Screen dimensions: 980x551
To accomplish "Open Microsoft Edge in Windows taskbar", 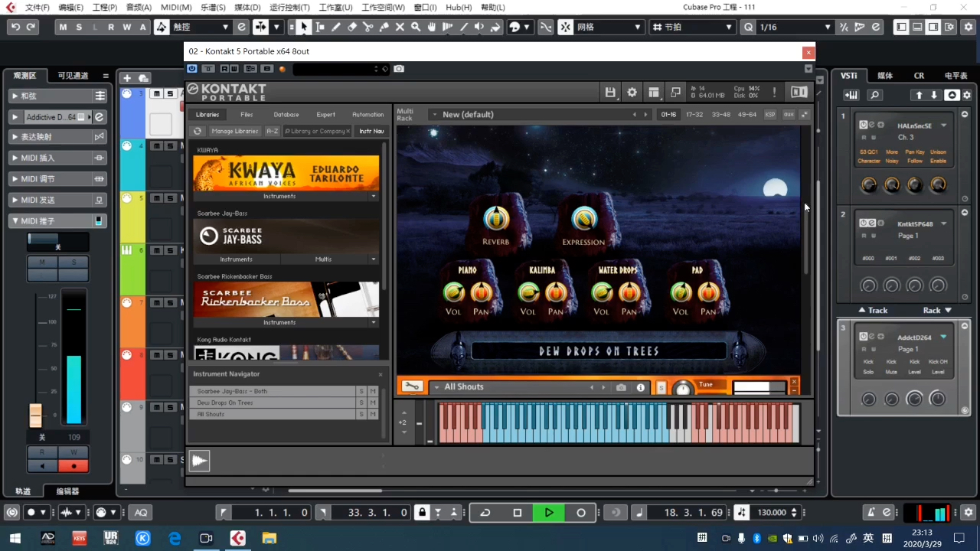I will (175, 539).
